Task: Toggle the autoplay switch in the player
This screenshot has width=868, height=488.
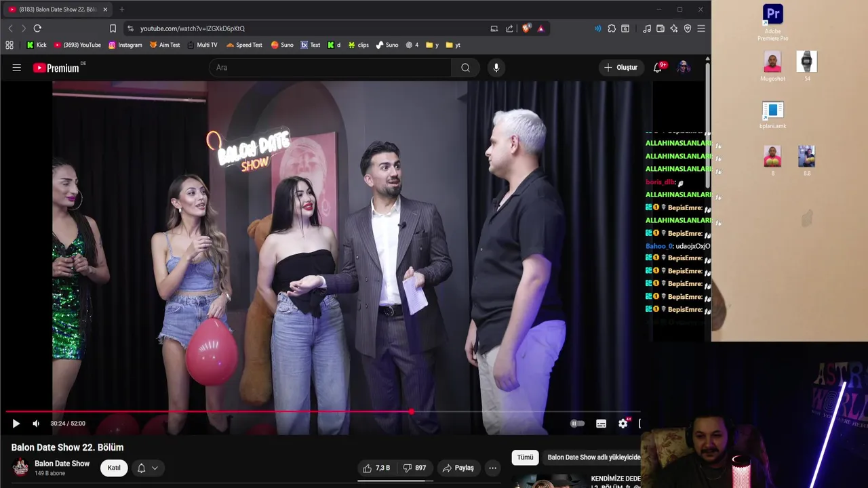Action: (577, 424)
